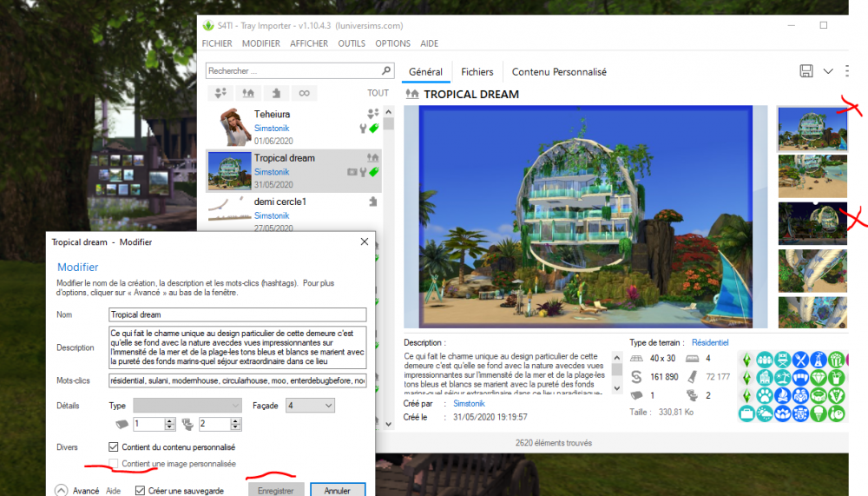The image size is (868, 496).
Task: Collapse the Avancé expander arrow
Action: pos(61,491)
